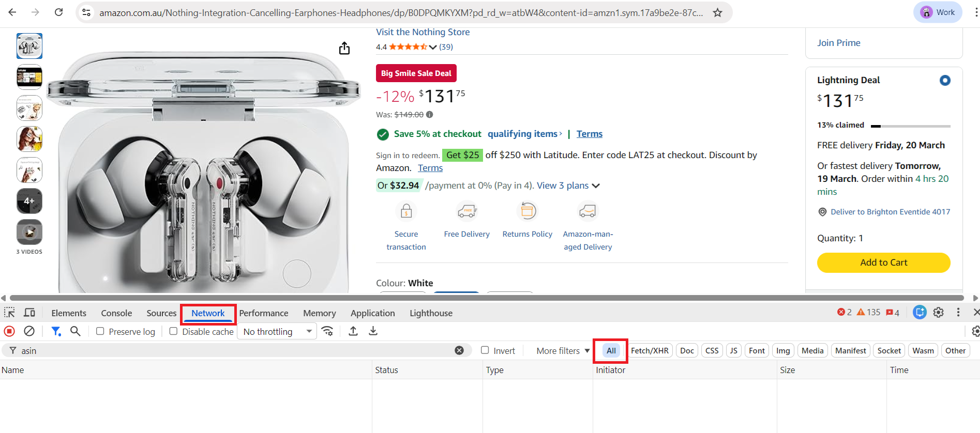Bookmark this page with the star icon

[x=717, y=12]
